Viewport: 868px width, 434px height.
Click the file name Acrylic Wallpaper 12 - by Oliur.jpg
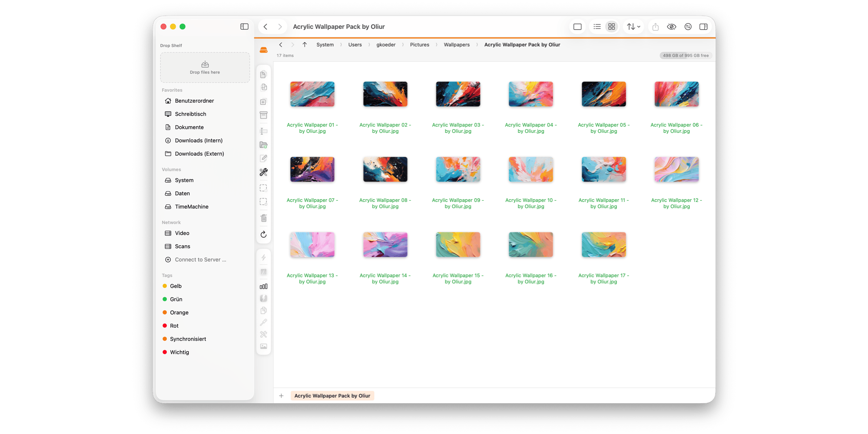[x=676, y=203]
